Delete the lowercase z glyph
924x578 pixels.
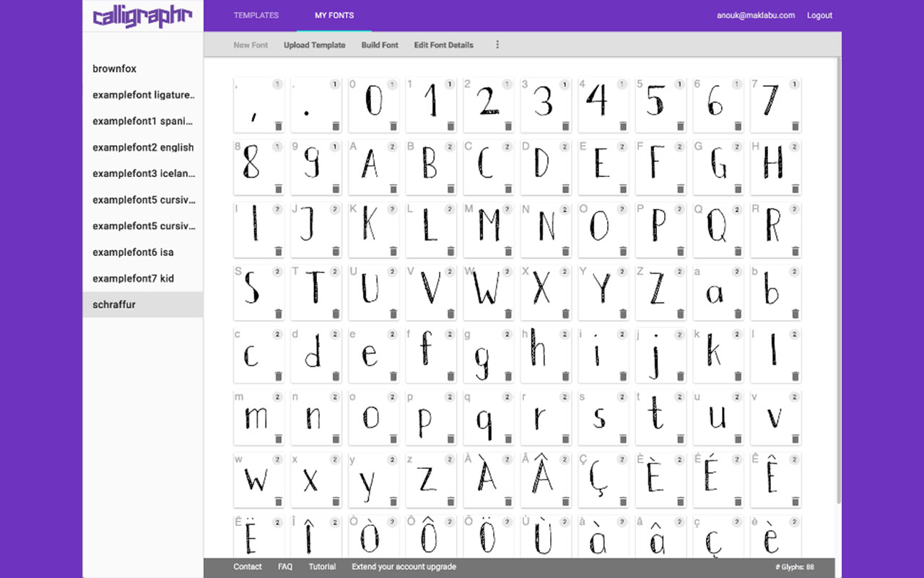[x=450, y=501]
